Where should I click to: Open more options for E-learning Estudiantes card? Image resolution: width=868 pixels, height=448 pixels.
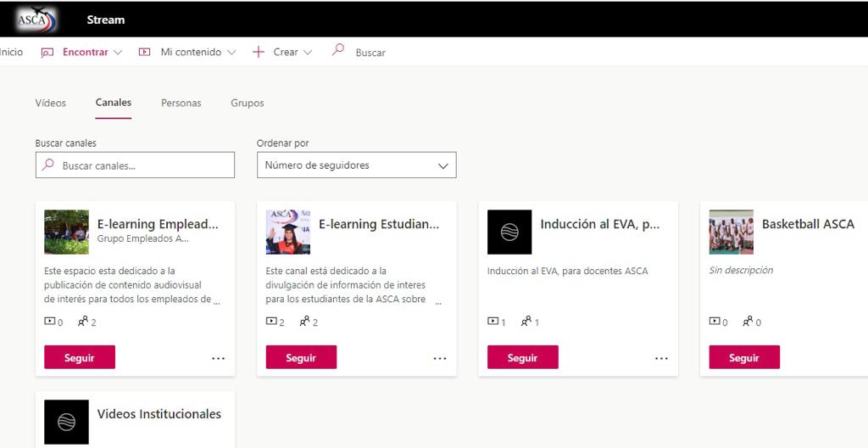pos(440,358)
